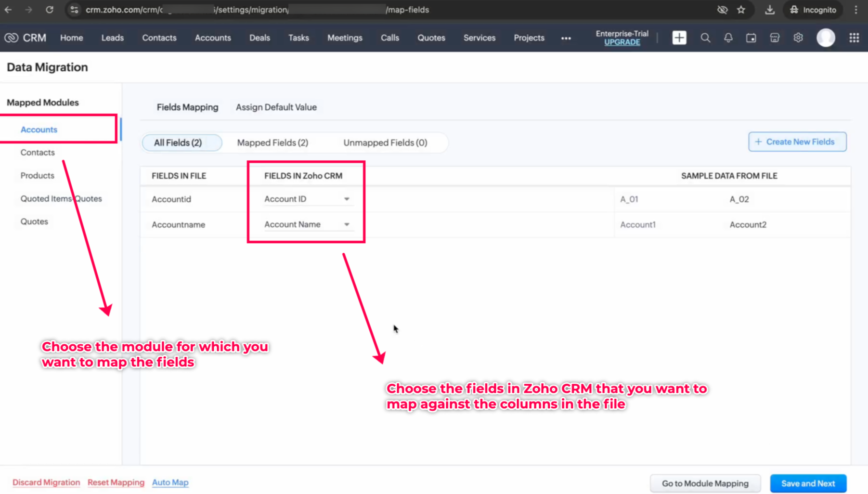Open the Quotes tab in top navigation
The image size is (868, 494).
click(431, 38)
